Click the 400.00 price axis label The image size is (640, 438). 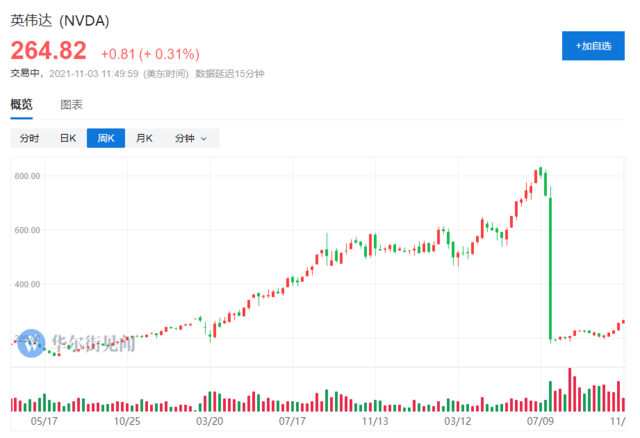(x=26, y=285)
